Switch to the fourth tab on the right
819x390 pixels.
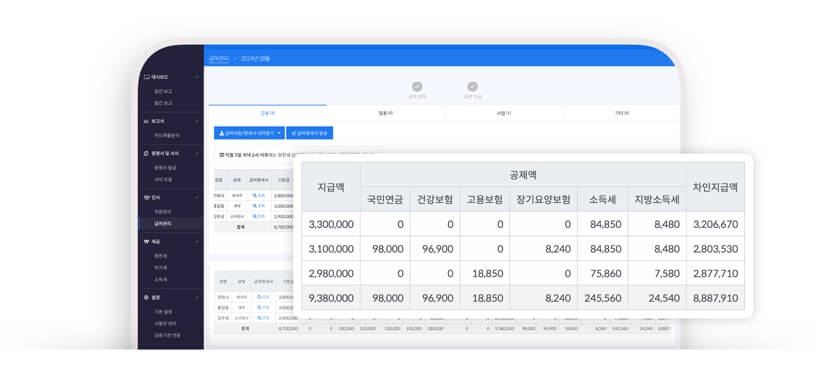tap(622, 113)
